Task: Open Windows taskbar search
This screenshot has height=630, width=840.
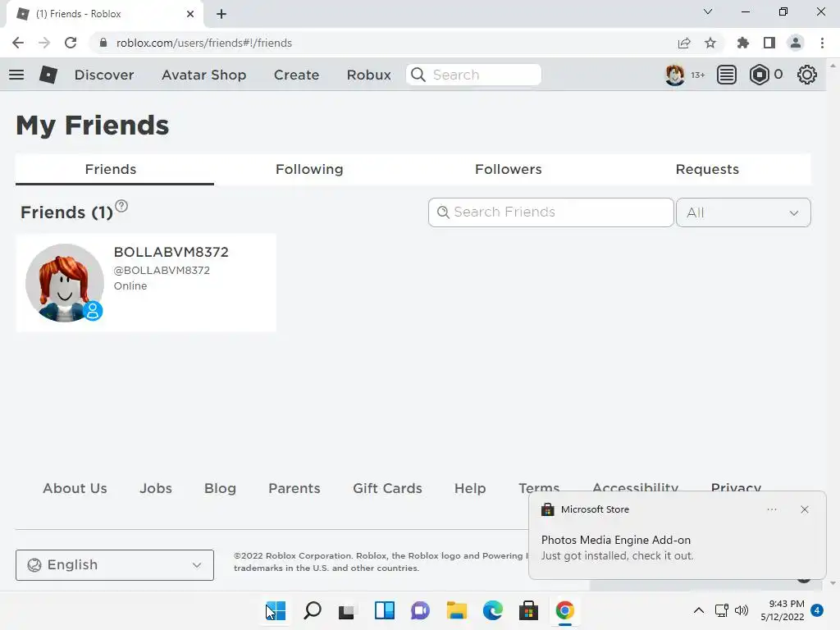Action: tap(313, 610)
